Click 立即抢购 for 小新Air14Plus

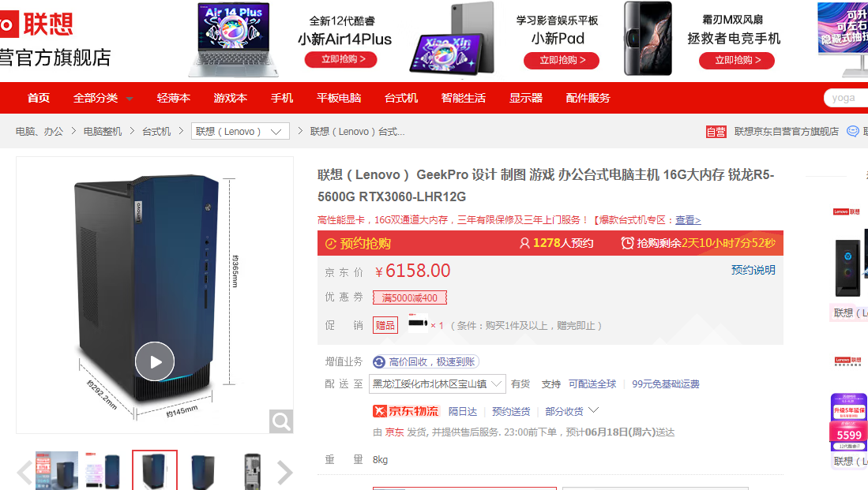tap(340, 59)
